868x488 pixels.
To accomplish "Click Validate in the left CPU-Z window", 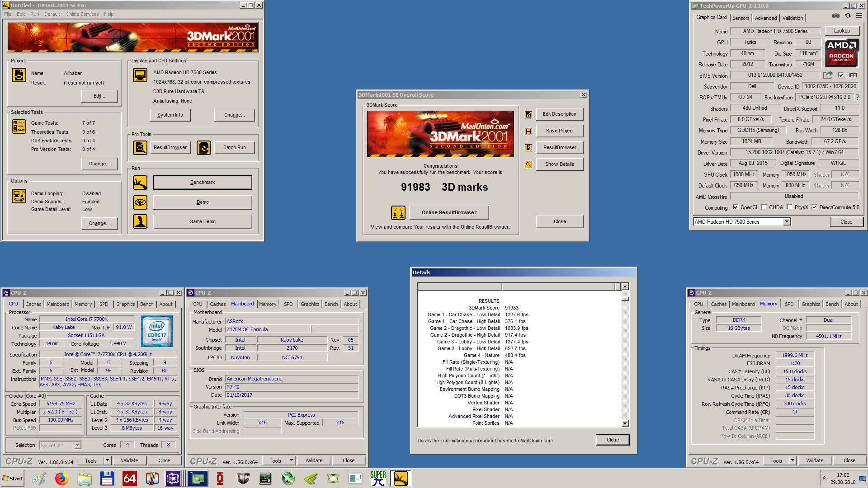I will pos(129,460).
